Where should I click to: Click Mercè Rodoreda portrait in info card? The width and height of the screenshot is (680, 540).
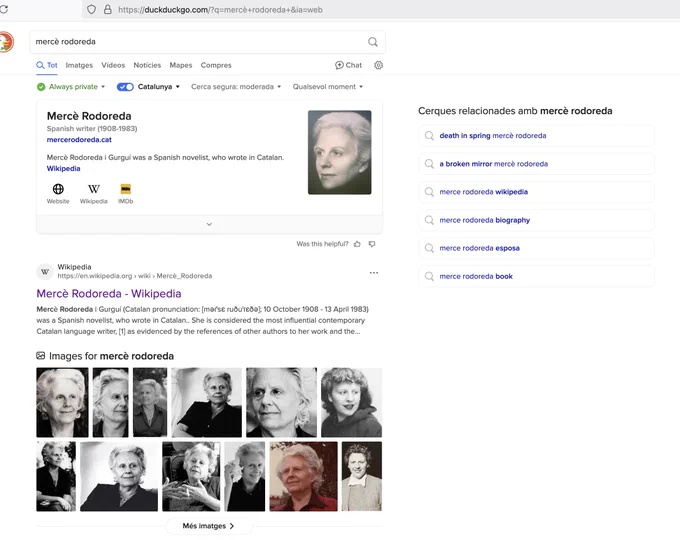[x=340, y=152]
